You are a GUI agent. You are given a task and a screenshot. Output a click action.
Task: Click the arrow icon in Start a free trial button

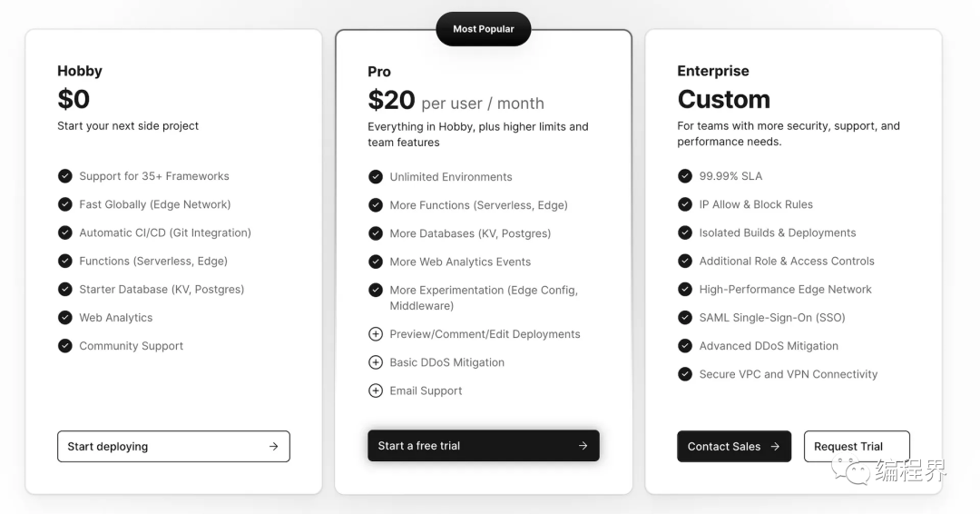[x=583, y=446]
